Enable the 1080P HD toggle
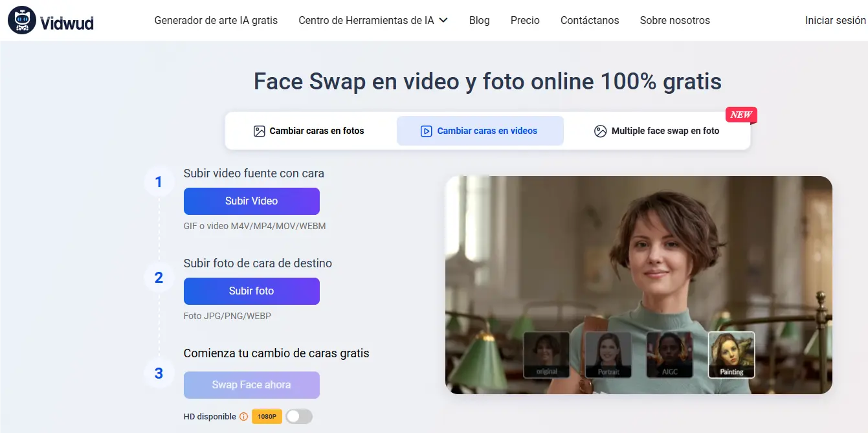 pyautogui.click(x=298, y=416)
